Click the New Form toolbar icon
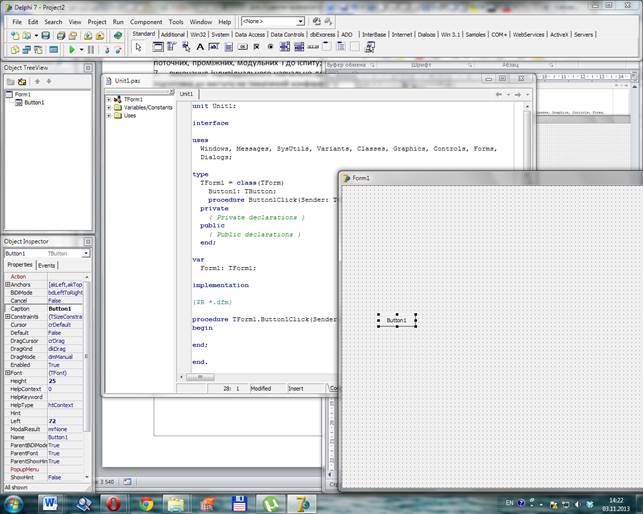This screenshot has width=643, height=514. [x=53, y=50]
